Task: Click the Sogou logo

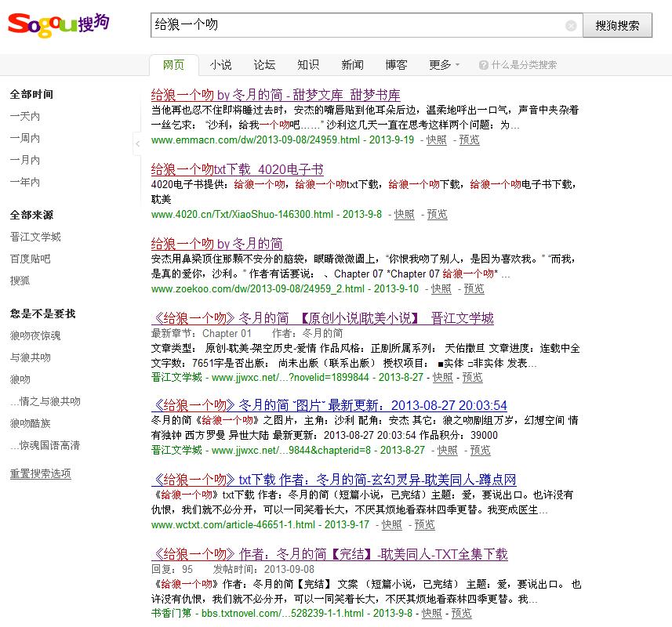Action: point(59,24)
